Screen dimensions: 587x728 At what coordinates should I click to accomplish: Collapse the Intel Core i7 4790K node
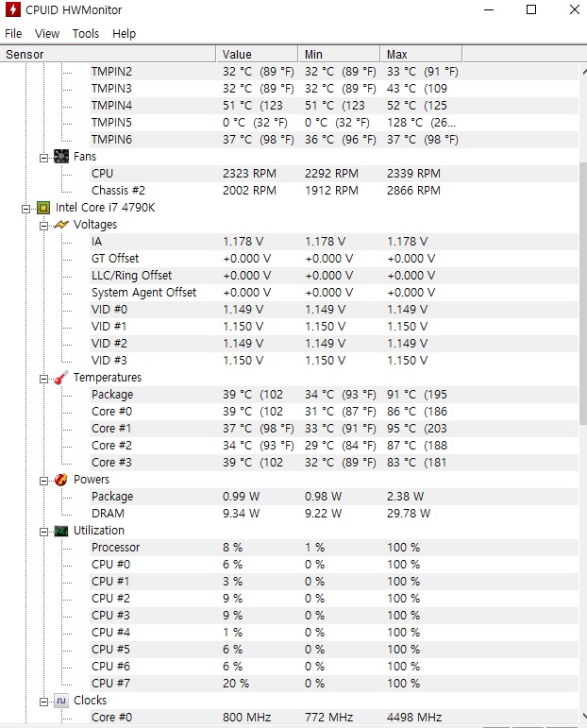click(x=26, y=209)
